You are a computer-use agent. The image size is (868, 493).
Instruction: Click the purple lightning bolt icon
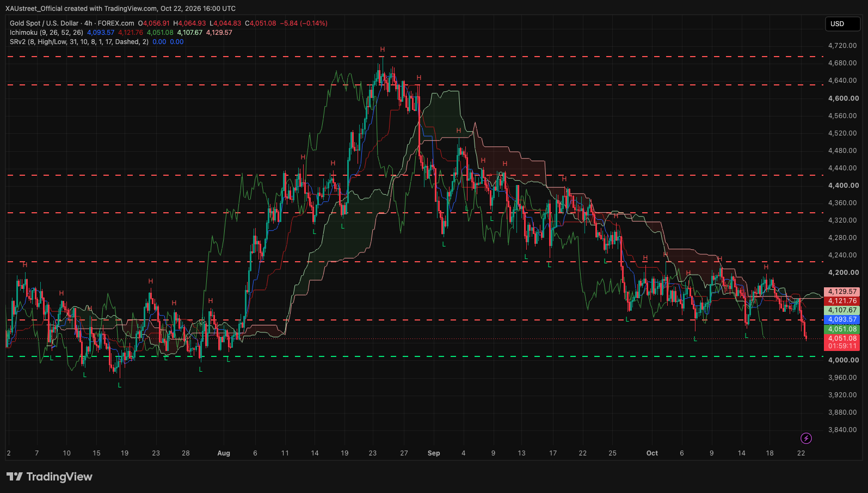pyautogui.click(x=806, y=438)
